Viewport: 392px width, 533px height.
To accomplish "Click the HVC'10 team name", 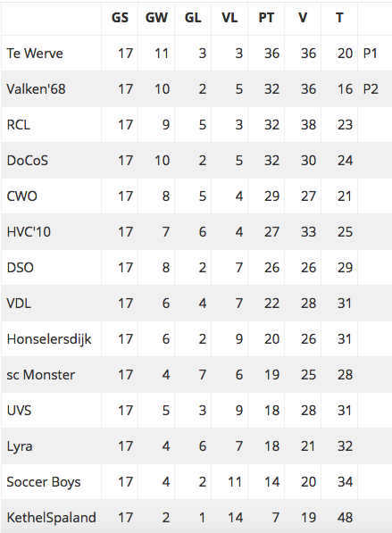I will click(29, 232).
